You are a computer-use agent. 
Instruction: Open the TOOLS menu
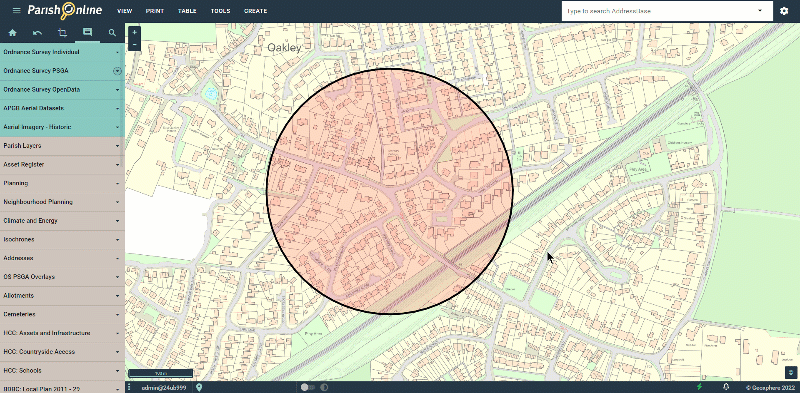click(x=220, y=11)
